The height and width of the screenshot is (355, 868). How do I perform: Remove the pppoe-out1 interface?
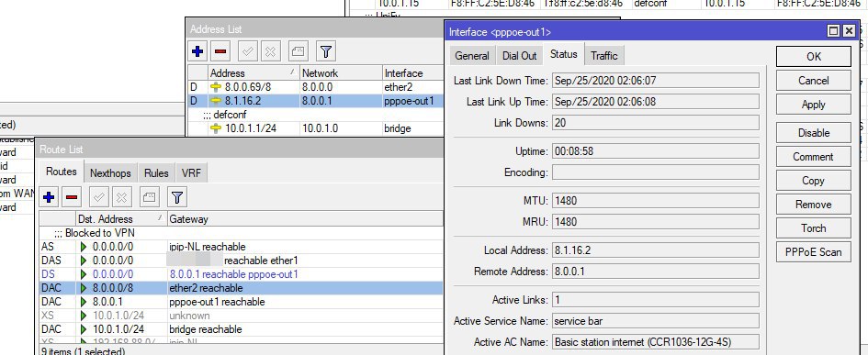click(x=814, y=204)
